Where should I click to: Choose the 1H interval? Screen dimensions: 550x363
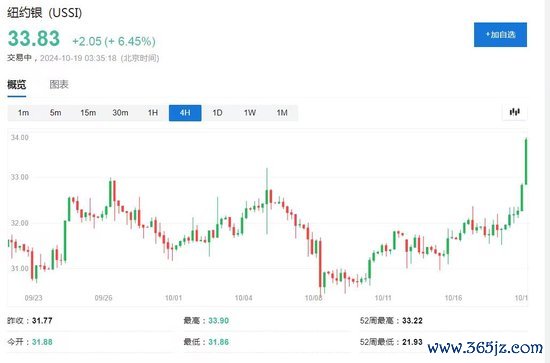pyautogui.click(x=153, y=113)
